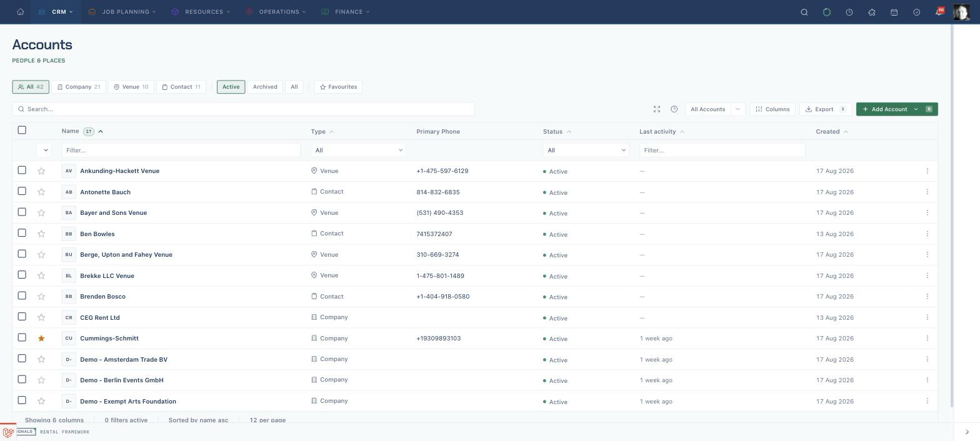Show Active accounts only
The image size is (980, 441).
[231, 87]
